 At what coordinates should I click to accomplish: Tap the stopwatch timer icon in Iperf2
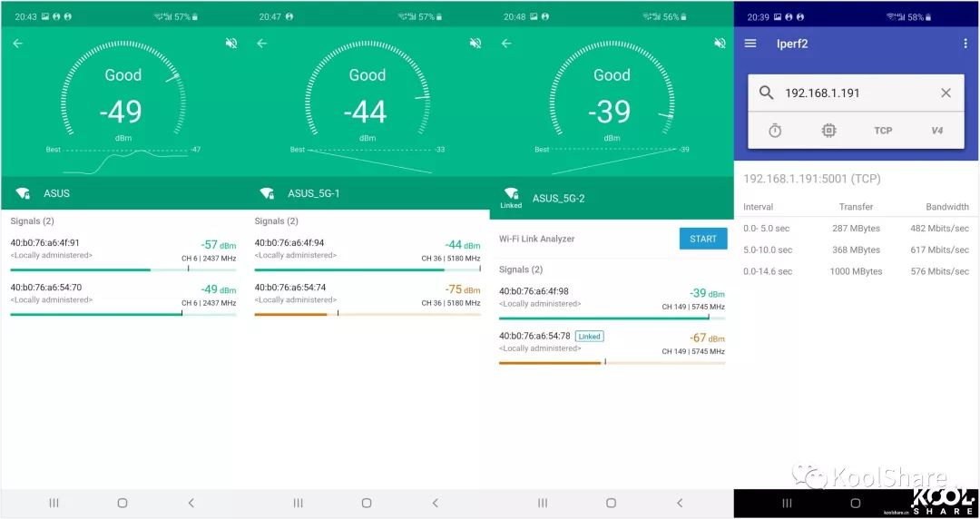tap(775, 130)
